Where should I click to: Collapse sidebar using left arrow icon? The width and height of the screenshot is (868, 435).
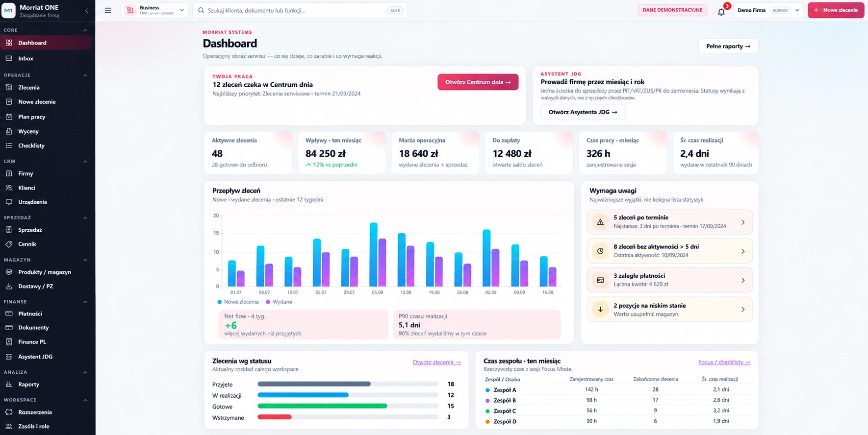(87, 10)
